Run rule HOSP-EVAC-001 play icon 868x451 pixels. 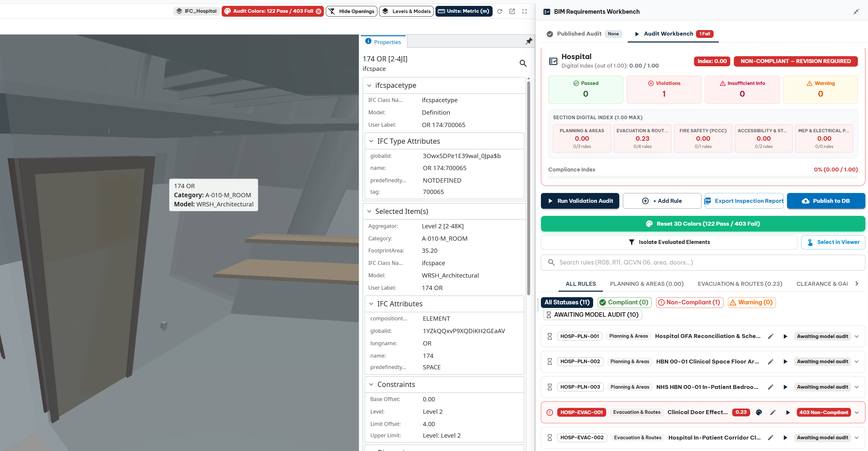point(788,412)
